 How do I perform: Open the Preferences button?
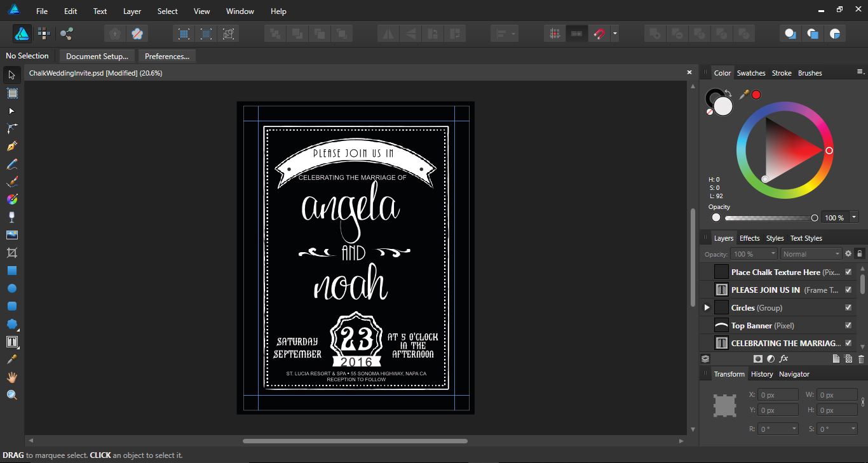pyautogui.click(x=166, y=57)
